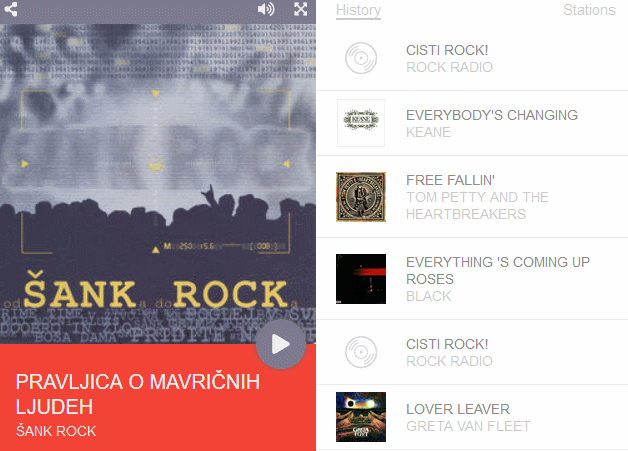Select Everybody's Changing history entry

tap(472, 123)
